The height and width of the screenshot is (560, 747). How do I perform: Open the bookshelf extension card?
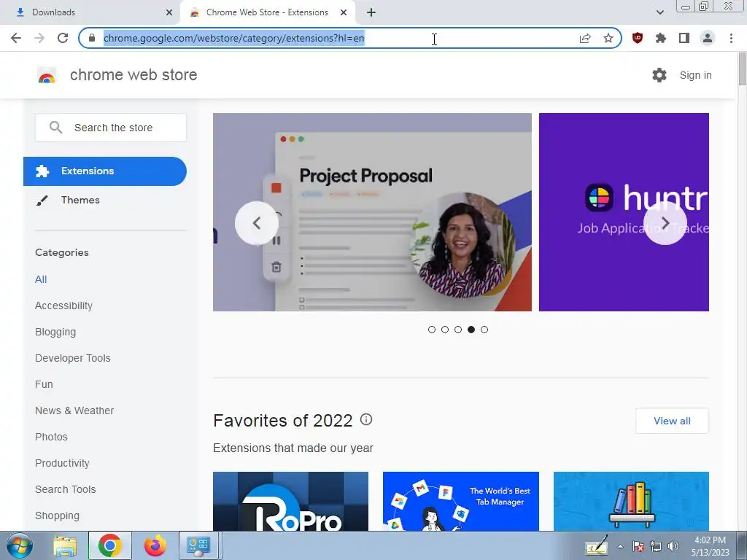point(631,502)
